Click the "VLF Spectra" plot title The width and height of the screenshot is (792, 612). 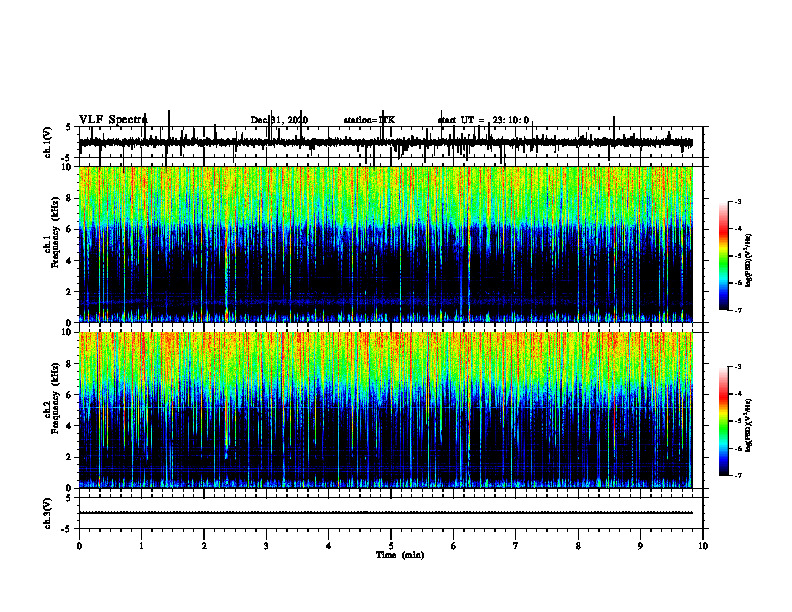click(x=113, y=120)
